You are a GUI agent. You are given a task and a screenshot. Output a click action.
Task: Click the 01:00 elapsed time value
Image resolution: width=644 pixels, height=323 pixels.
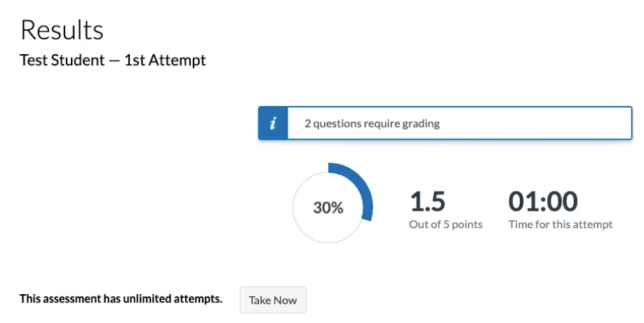pyautogui.click(x=543, y=202)
